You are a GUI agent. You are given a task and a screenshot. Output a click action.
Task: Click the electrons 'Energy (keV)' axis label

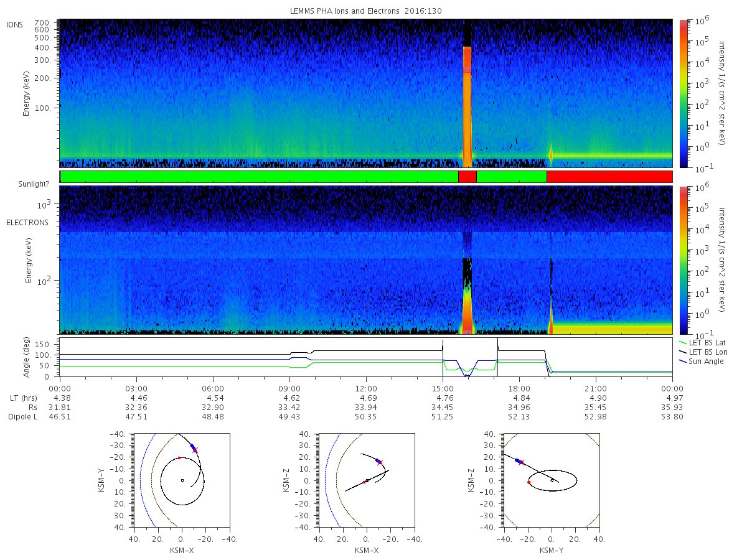pyautogui.click(x=29, y=260)
